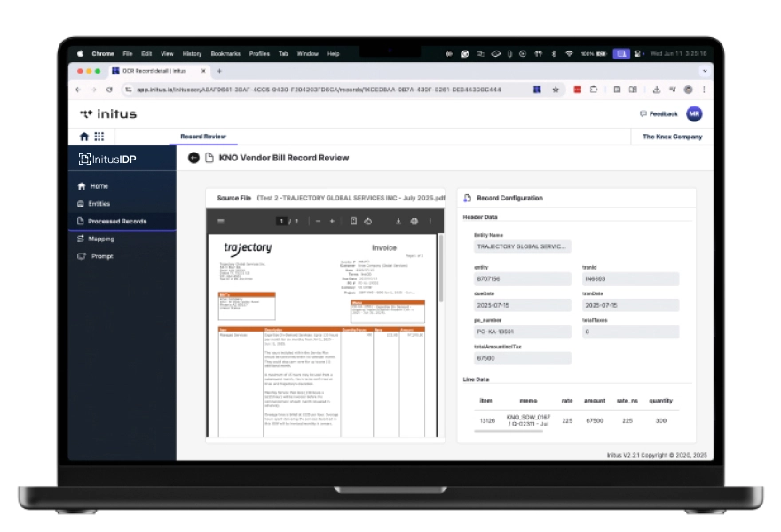The height and width of the screenshot is (532, 781).
Task: Print the invoice PDF
Action: point(414,221)
